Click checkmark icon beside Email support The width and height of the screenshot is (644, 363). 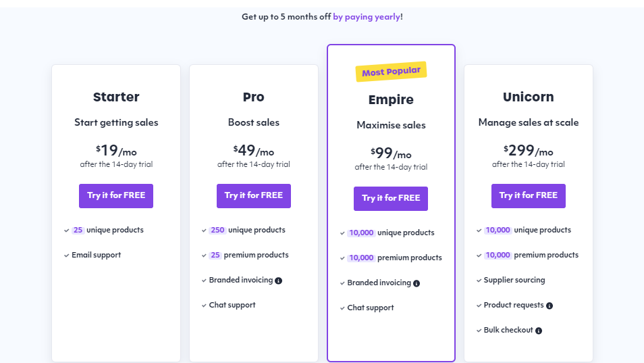[66, 256]
